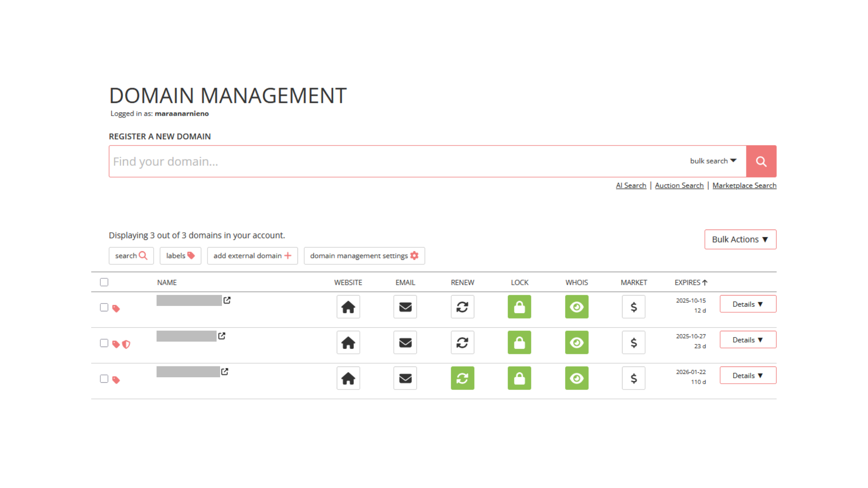Screen dimensions: 868x488
Task: Click the red search magnifier button for domains
Action: [x=761, y=161]
